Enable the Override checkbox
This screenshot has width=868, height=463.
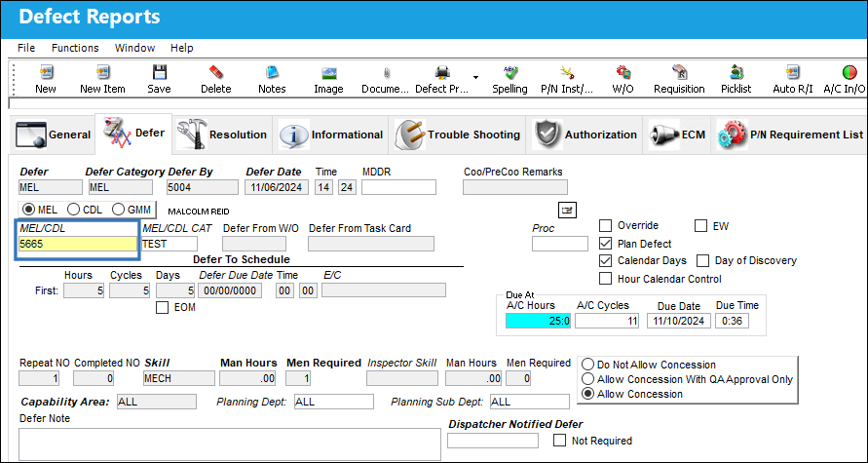[x=606, y=225]
